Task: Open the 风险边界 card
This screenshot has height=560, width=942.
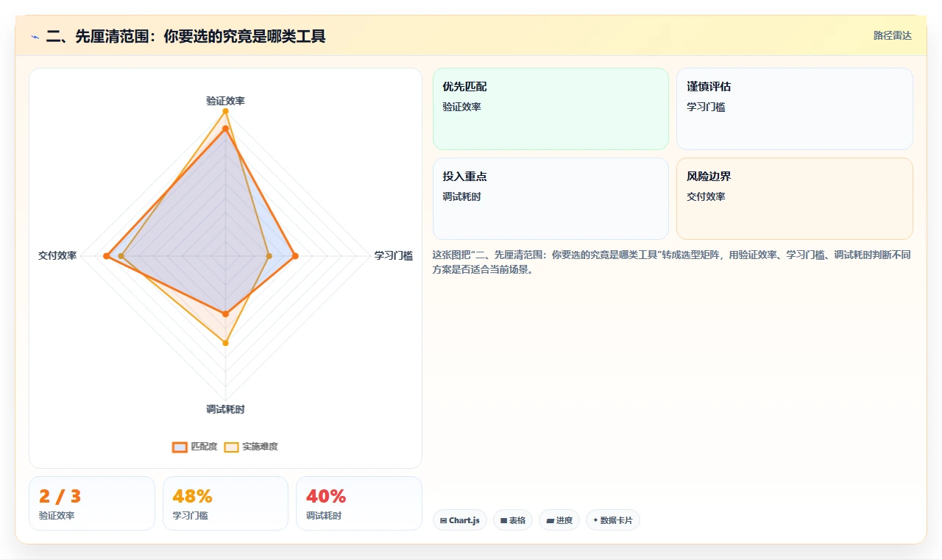Action: [x=795, y=199]
